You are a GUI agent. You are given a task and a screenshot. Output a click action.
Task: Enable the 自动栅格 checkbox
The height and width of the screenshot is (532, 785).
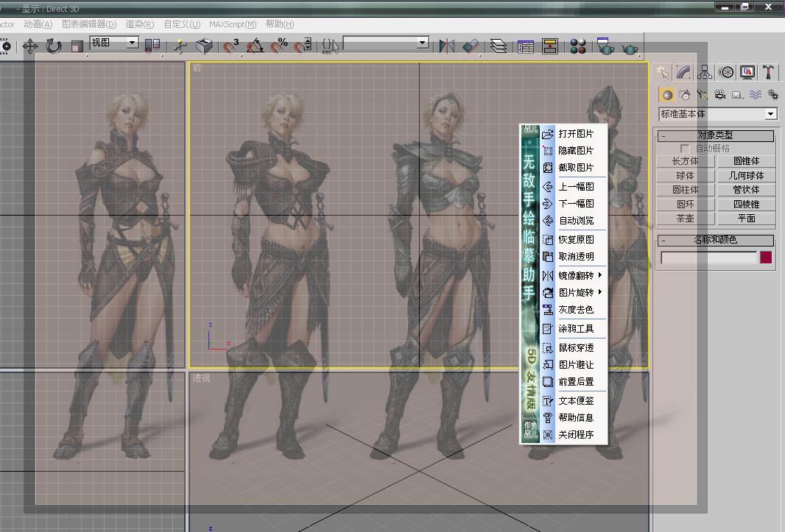tap(685, 149)
